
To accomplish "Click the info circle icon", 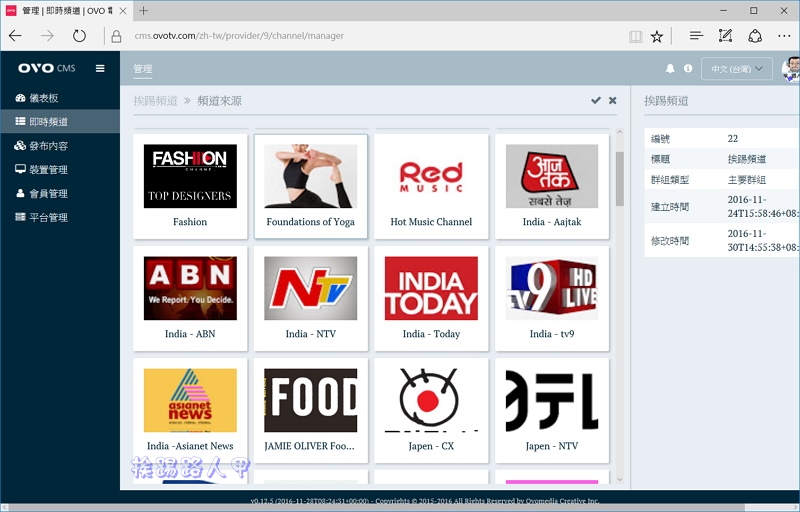I will [688, 68].
